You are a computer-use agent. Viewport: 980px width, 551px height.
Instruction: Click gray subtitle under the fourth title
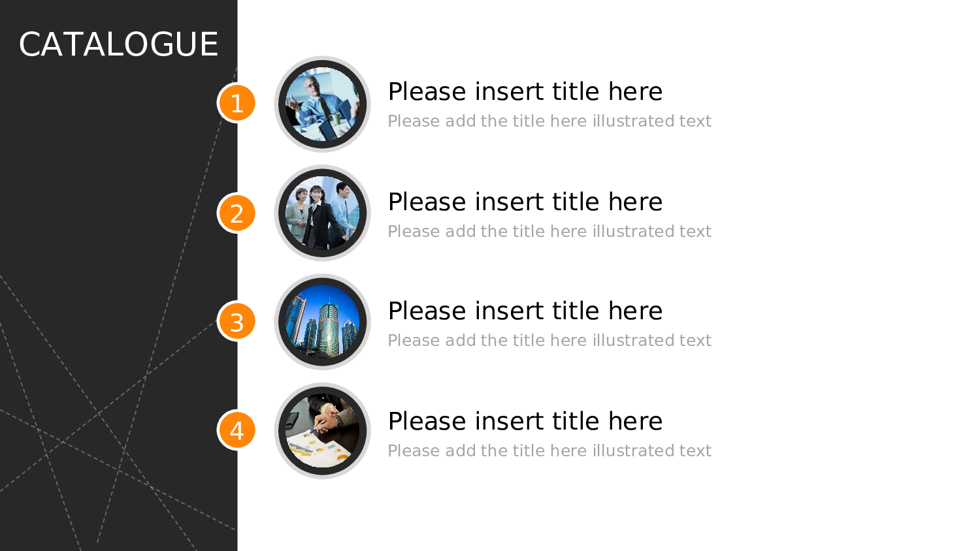click(549, 451)
